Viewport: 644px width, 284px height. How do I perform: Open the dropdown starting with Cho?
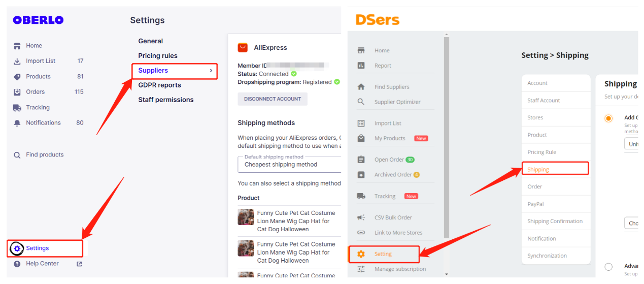pyautogui.click(x=631, y=224)
